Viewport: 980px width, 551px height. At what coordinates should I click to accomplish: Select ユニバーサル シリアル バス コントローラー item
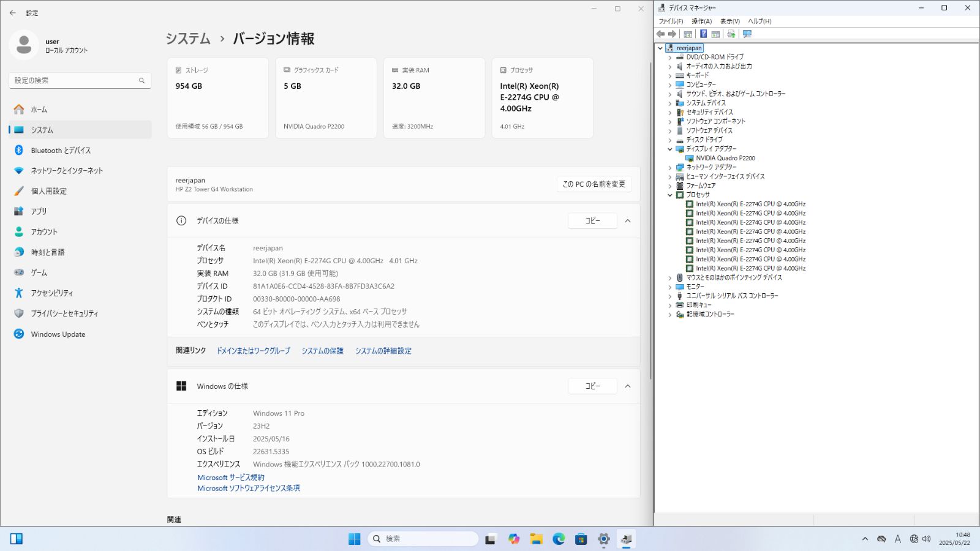point(732,296)
